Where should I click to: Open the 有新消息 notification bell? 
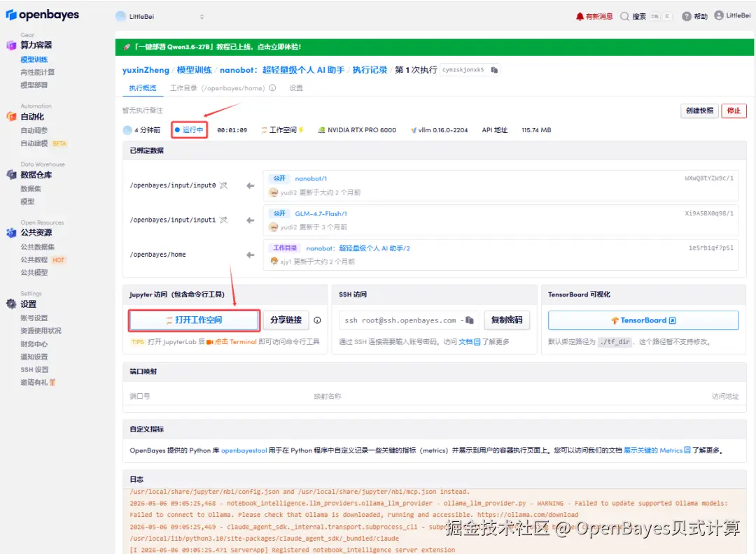click(580, 16)
